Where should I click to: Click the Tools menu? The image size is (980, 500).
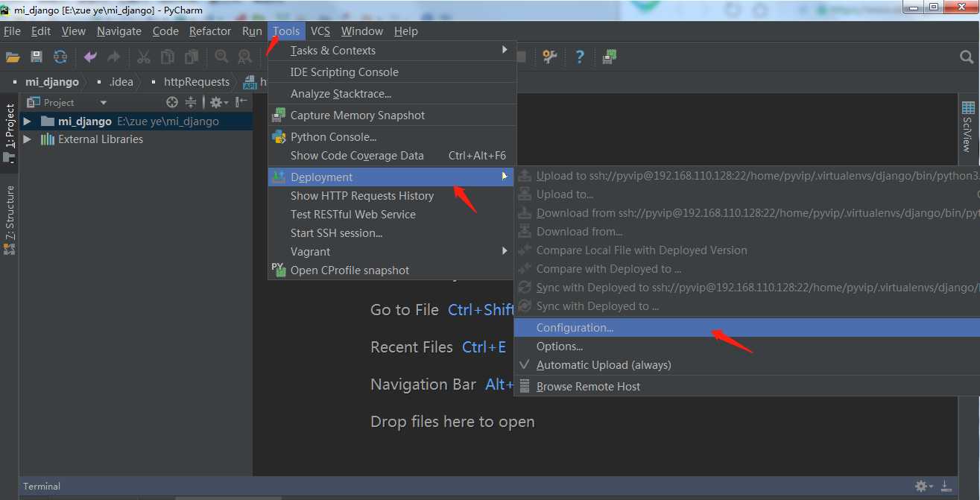click(x=286, y=31)
